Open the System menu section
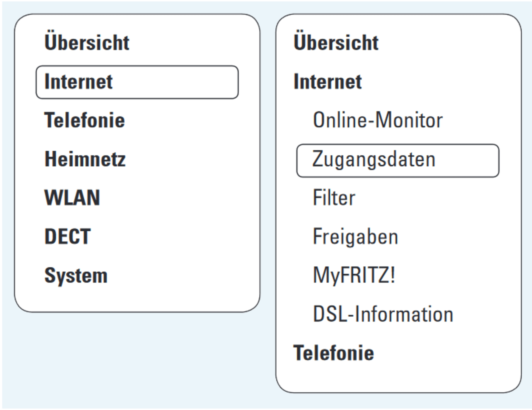 76,275
